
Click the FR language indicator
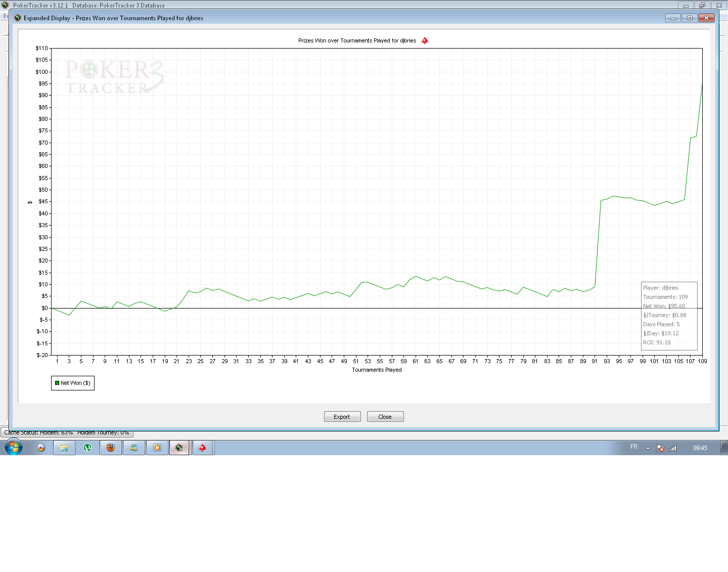(634, 447)
